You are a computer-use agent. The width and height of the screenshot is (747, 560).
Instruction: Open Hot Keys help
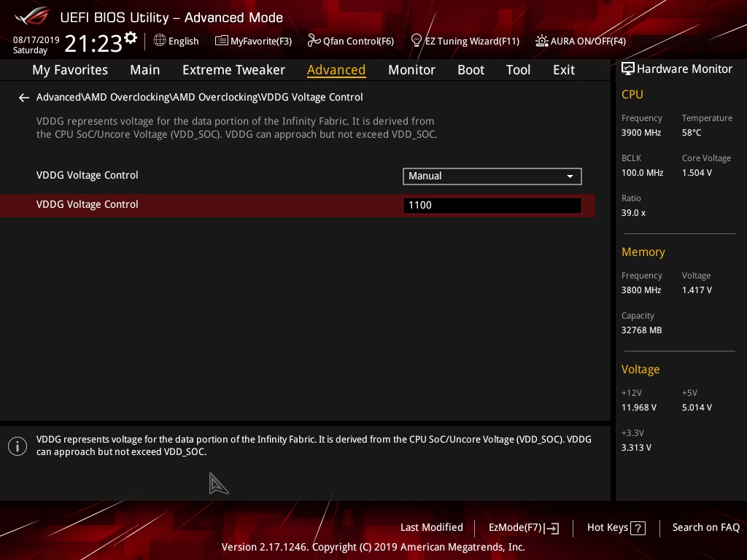(616, 528)
